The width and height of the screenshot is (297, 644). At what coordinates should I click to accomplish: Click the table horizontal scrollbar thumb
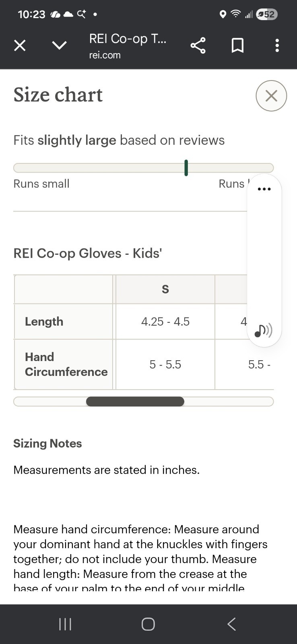[x=135, y=401]
